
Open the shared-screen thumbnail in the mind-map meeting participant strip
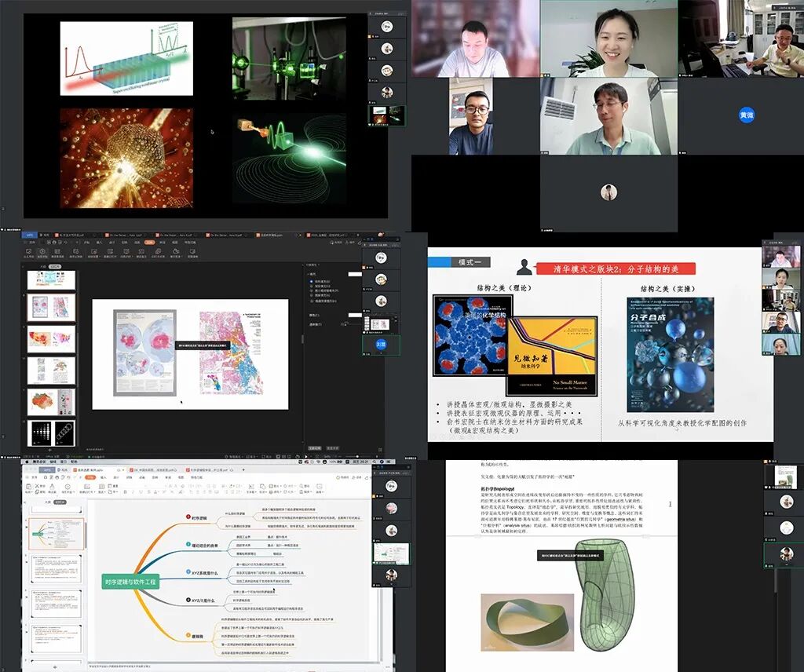coord(391,554)
